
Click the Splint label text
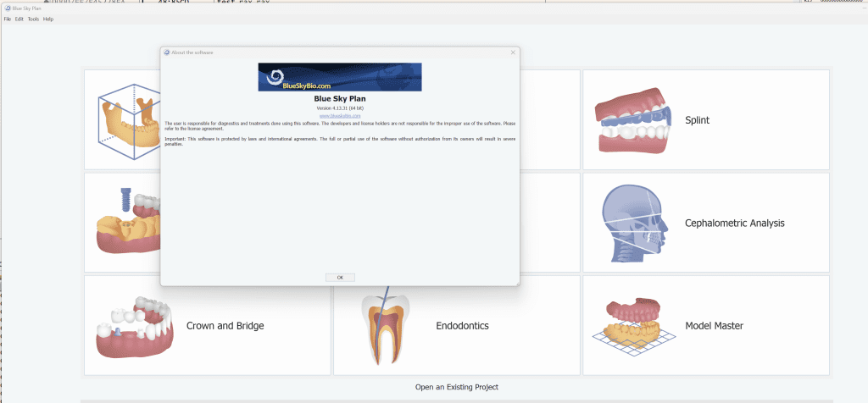pyautogui.click(x=697, y=120)
